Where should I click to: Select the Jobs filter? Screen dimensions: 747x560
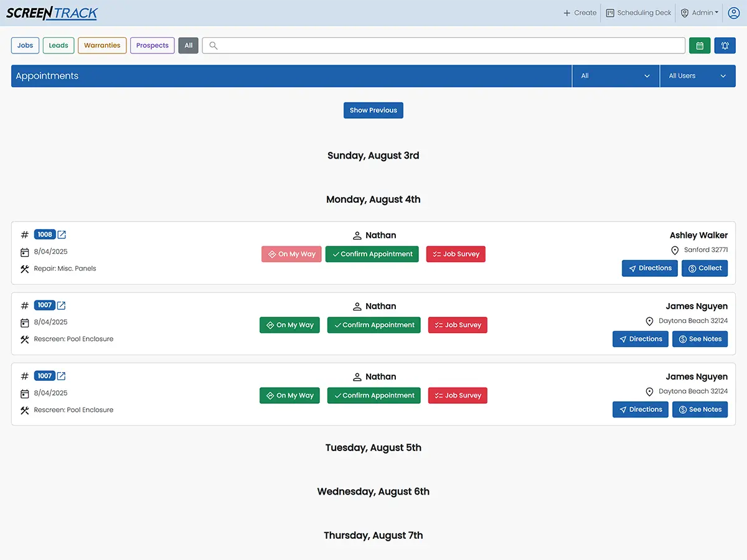pyautogui.click(x=26, y=45)
